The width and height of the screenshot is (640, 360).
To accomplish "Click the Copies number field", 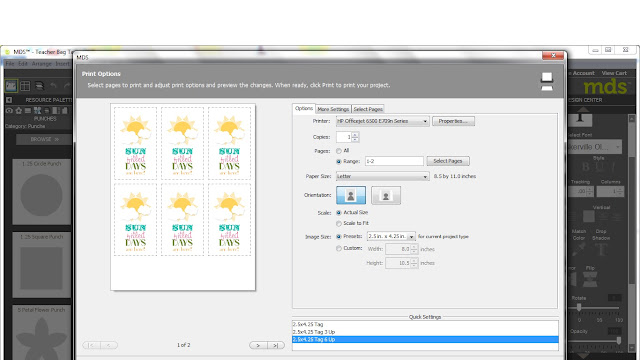I will (x=344, y=137).
